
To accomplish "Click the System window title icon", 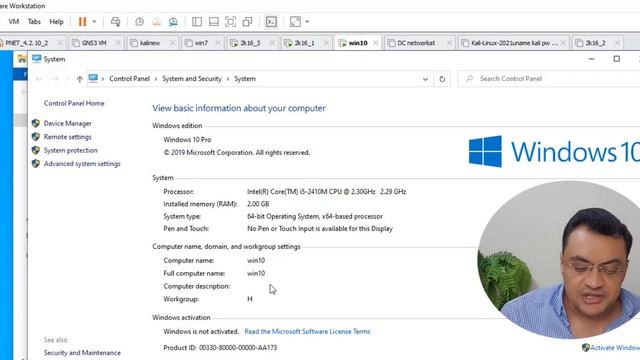I will click(x=37, y=59).
